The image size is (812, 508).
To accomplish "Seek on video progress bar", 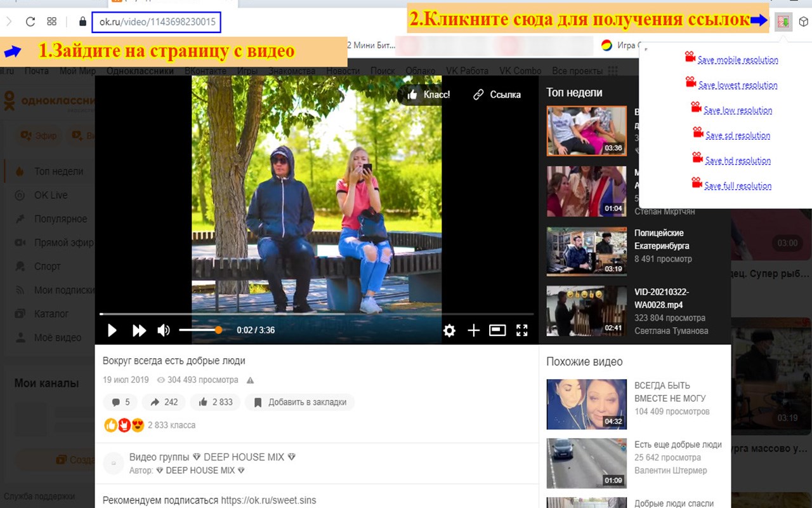I will click(x=317, y=314).
